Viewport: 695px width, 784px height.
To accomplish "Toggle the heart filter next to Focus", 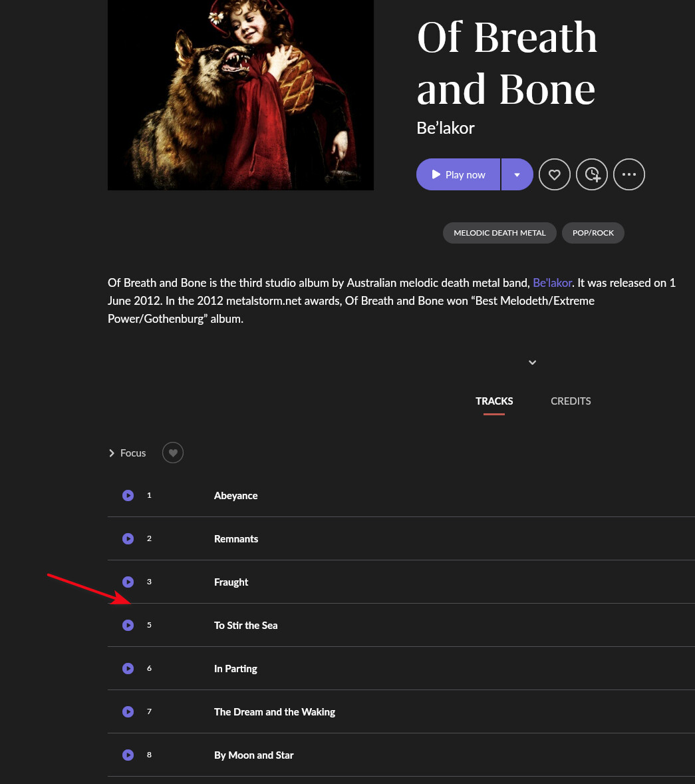I will pyautogui.click(x=173, y=453).
